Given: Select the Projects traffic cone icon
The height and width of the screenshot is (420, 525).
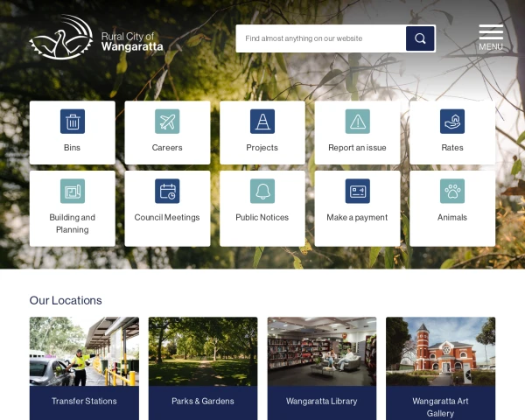Looking at the screenshot, I should pyautogui.click(x=262, y=122).
